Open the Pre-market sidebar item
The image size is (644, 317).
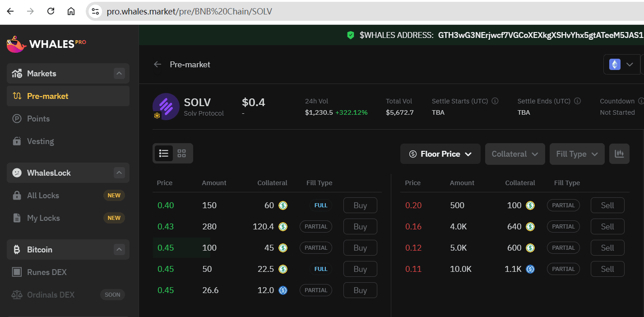click(68, 96)
